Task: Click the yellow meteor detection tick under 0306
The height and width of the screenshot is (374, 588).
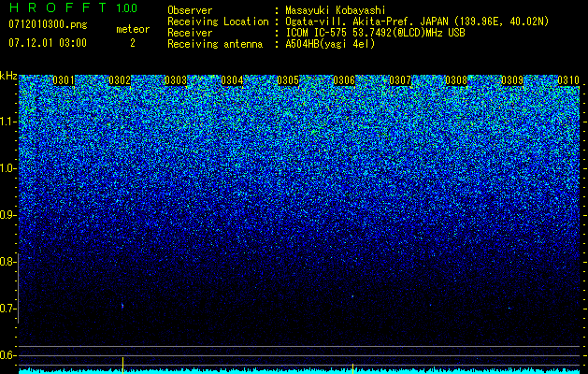Action: pos(352,368)
